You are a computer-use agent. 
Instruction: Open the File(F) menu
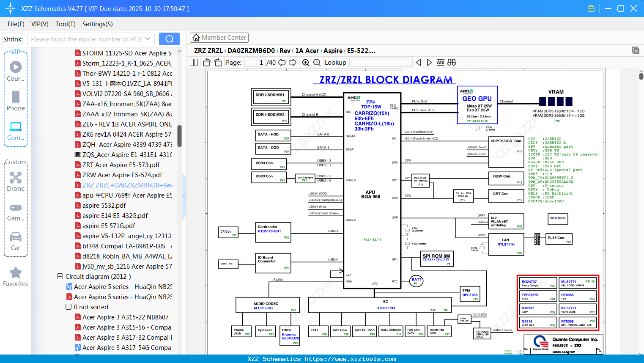[16, 24]
